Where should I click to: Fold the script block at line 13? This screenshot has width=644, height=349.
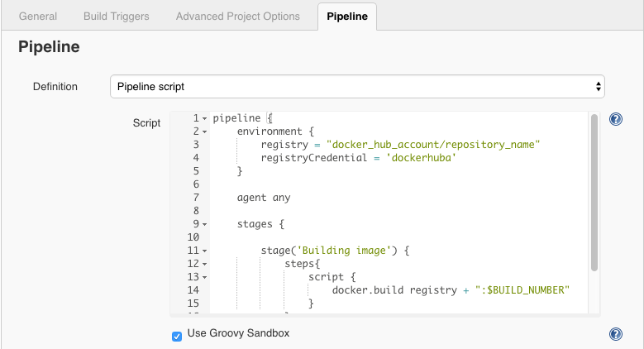pyautogui.click(x=205, y=277)
